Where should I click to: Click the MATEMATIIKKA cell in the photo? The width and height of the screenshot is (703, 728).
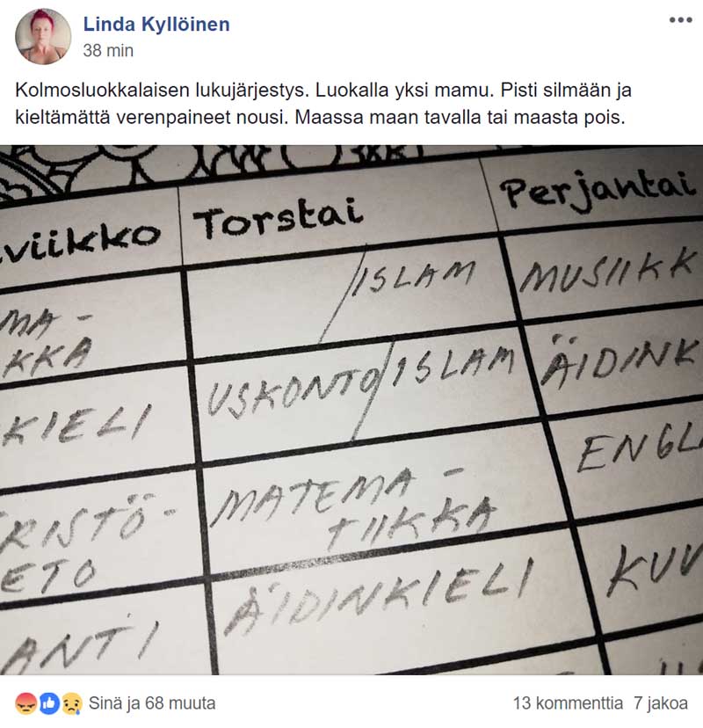353,507
